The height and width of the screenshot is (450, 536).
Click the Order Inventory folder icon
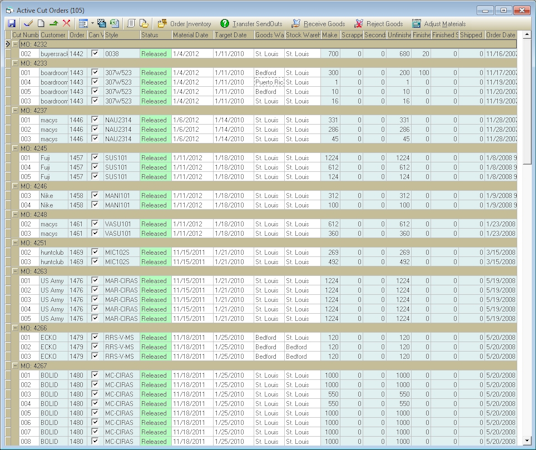click(x=162, y=24)
